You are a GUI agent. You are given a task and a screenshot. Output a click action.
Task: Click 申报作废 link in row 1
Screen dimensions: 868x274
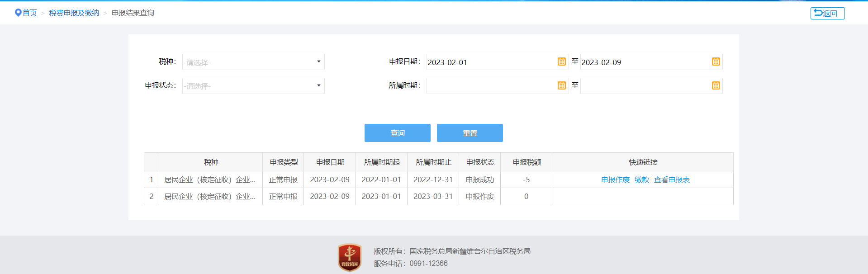click(x=615, y=180)
